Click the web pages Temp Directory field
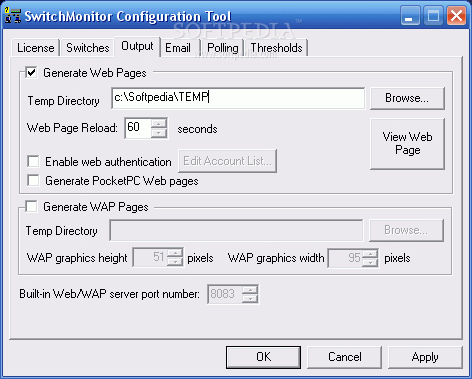 (238, 98)
